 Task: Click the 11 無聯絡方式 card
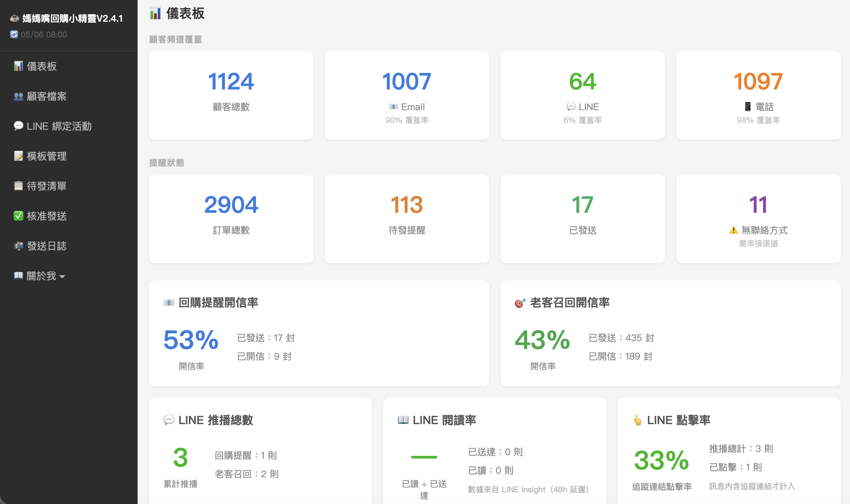pos(758,218)
